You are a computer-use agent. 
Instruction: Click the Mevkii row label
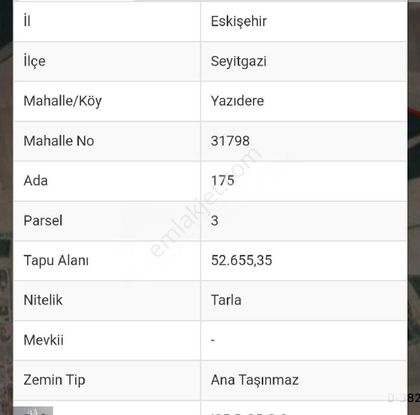[x=43, y=340]
